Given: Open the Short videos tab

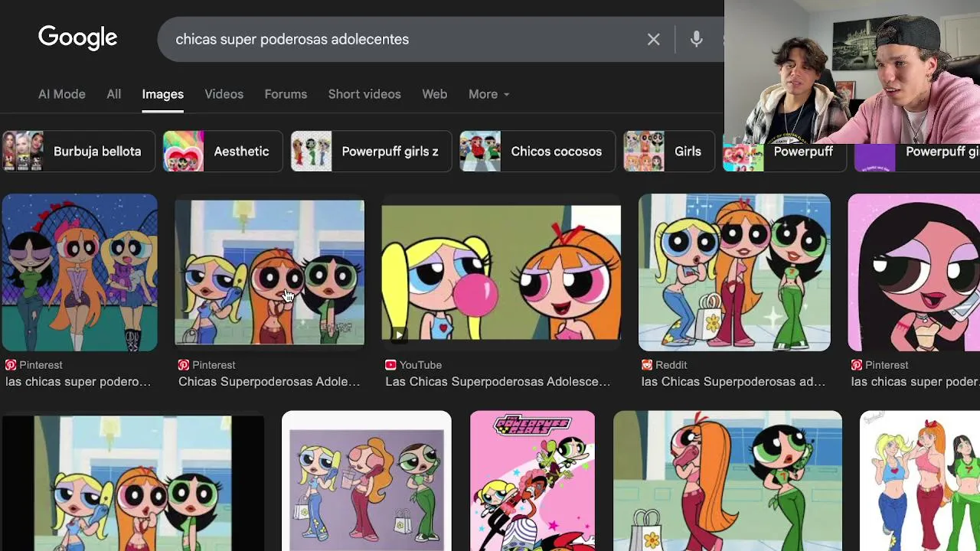Looking at the screenshot, I should (x=364, y=94).
